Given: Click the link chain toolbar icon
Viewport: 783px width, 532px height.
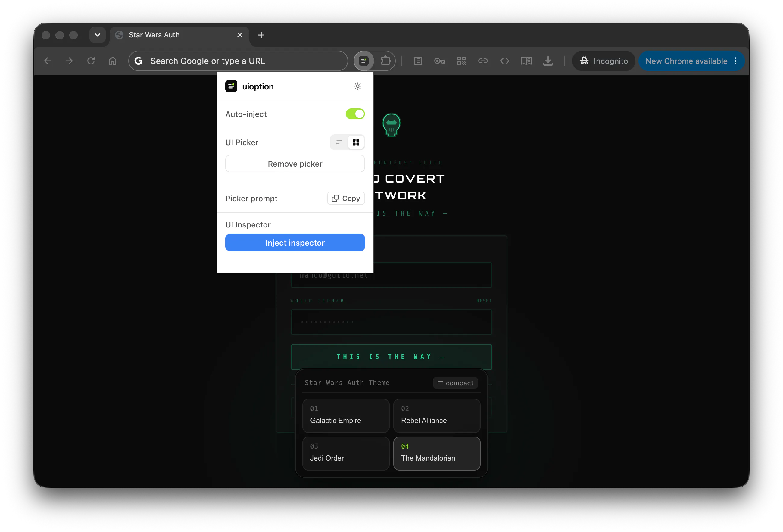Looking at the screenshot, I should (483, 61).
